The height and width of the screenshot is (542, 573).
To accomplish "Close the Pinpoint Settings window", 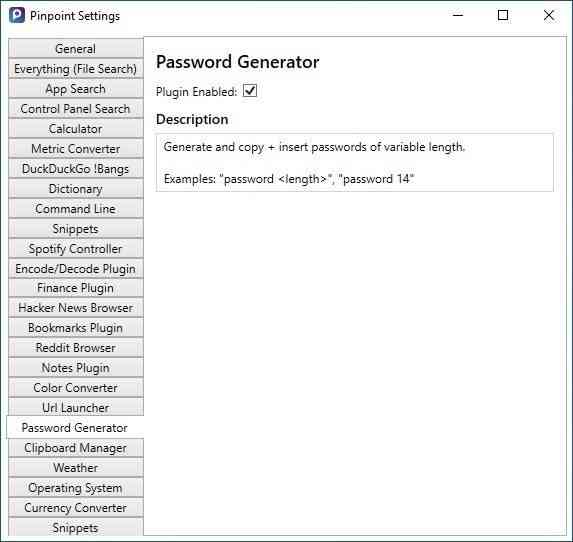I will pos(549,15).
